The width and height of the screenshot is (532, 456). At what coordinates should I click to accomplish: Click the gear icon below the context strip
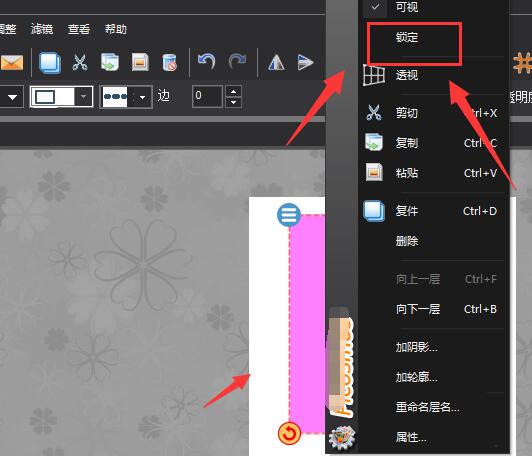pyautogui.click(x=342, y=438)
